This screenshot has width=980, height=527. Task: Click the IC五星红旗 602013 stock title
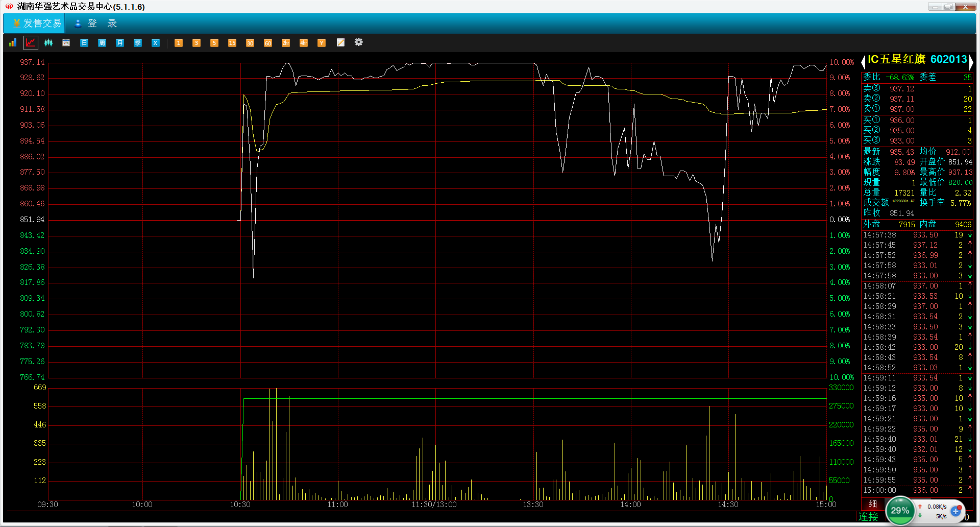(x=917, y=59)
